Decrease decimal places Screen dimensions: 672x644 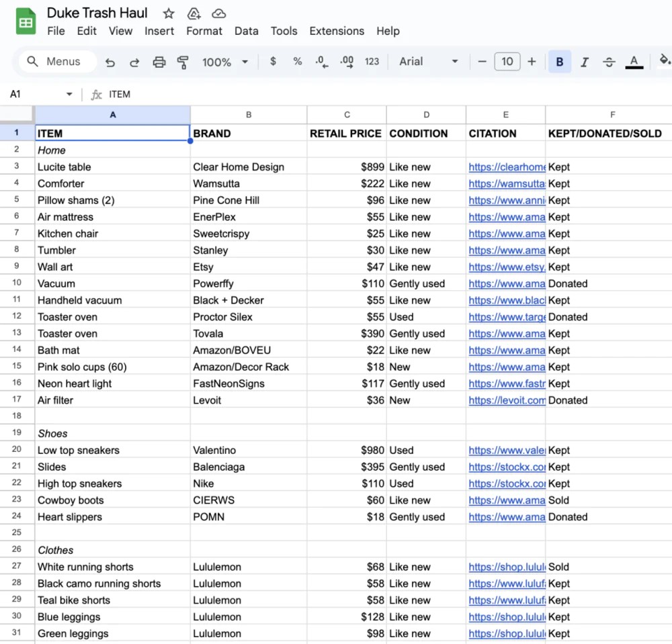click(321, 62)
